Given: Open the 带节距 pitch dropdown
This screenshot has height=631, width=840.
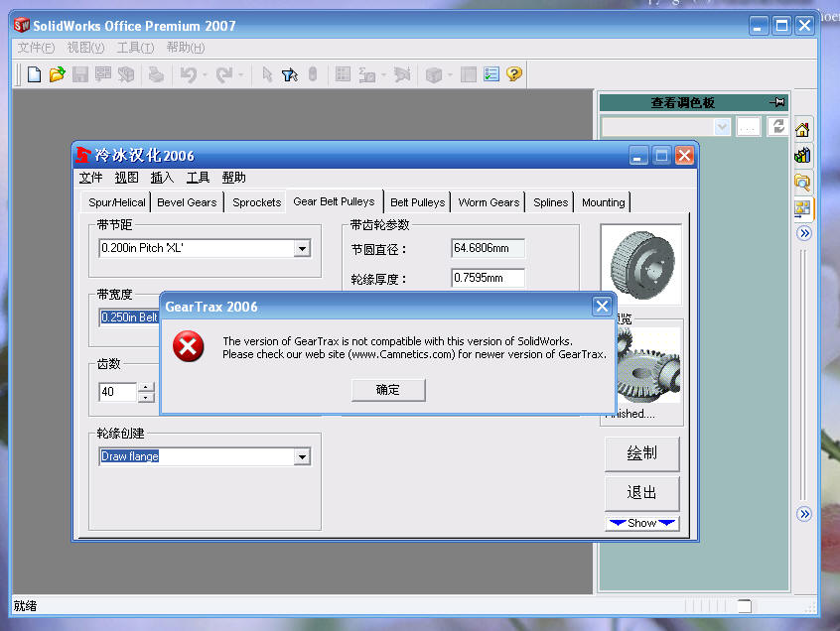Looking at the screenshot, I should 302,248.
